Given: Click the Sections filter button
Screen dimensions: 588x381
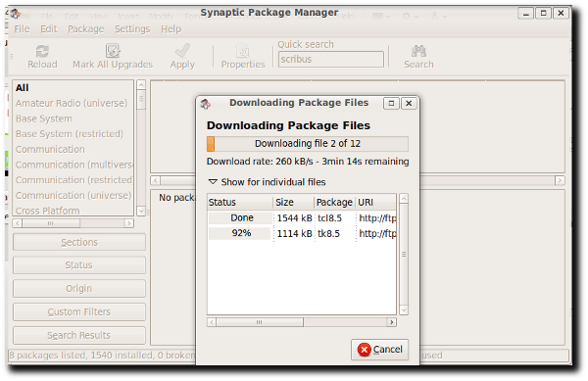Looking at the screenshot, I should 79,242.
